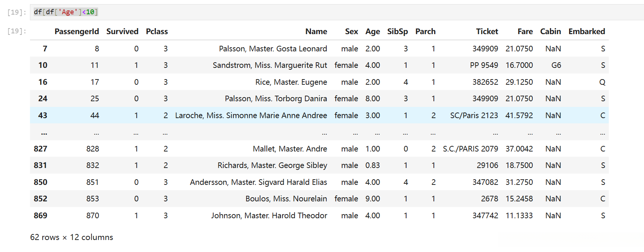Click the code cell df[df['Age']<10]

click(66, 12)
